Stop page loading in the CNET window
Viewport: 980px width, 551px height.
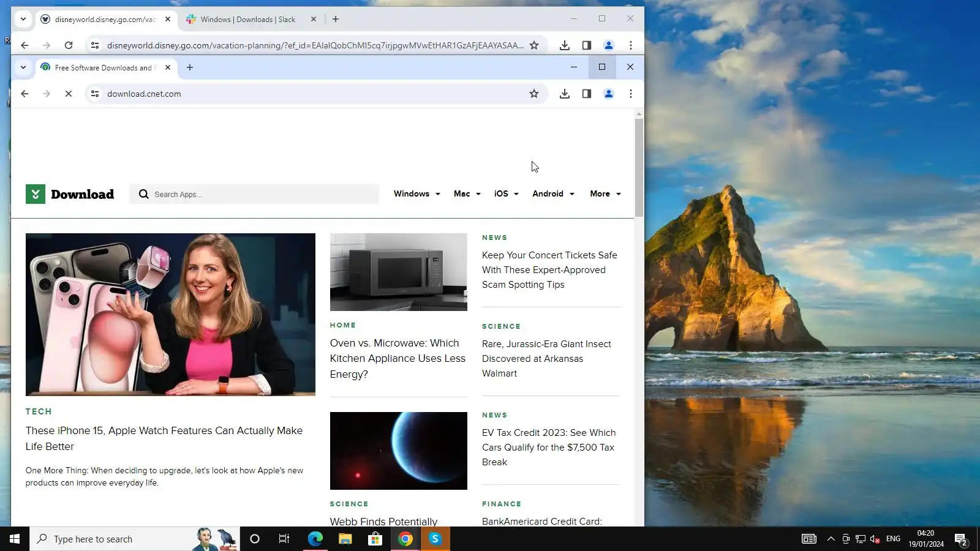pyautogui.click(x=69, y=94)
